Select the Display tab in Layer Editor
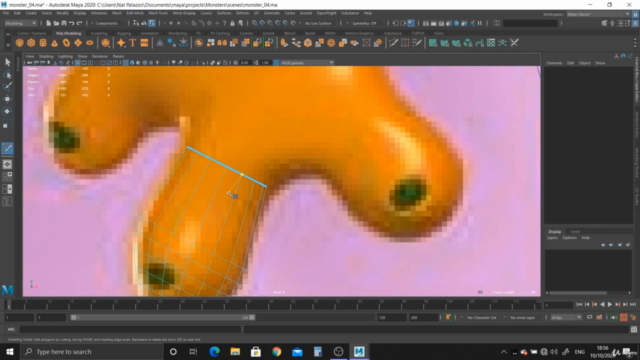 (x=555, y=232)
